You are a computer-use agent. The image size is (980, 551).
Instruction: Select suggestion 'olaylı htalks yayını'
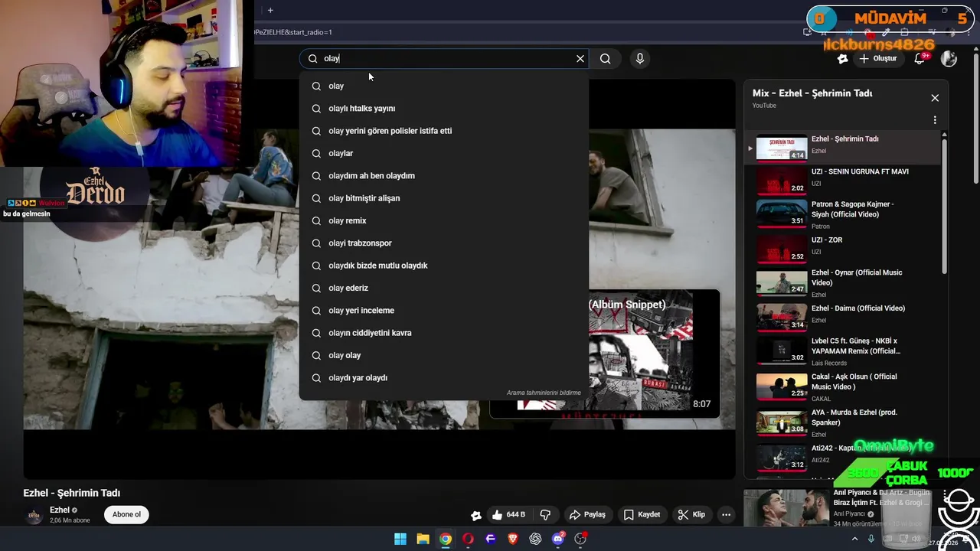(444, 109)
